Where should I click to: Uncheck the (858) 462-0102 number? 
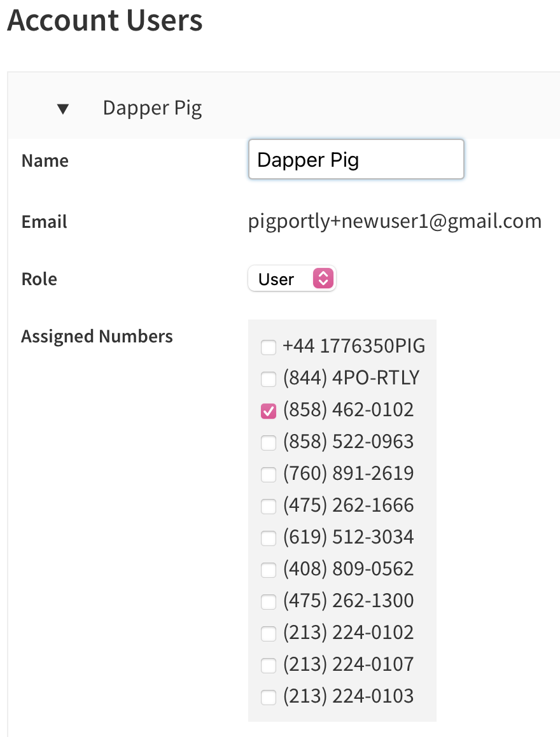pyautogui.click(x=269, y=411)
